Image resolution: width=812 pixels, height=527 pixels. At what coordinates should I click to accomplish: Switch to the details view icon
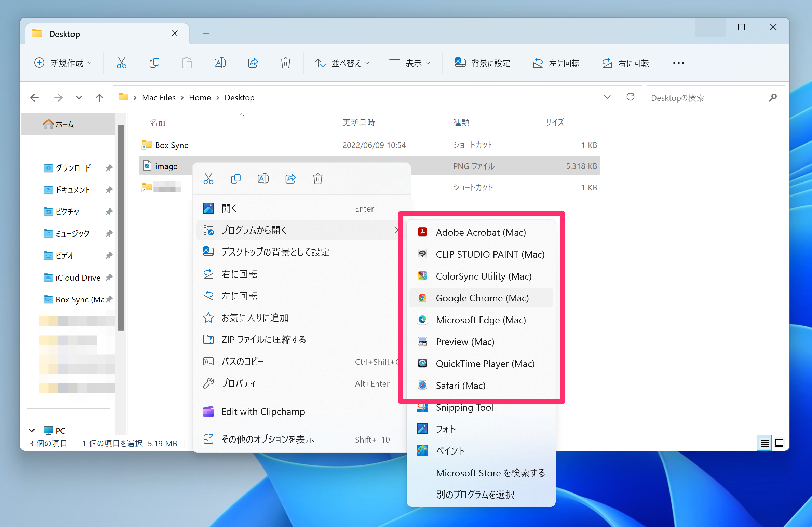click(x=764, y=443)
